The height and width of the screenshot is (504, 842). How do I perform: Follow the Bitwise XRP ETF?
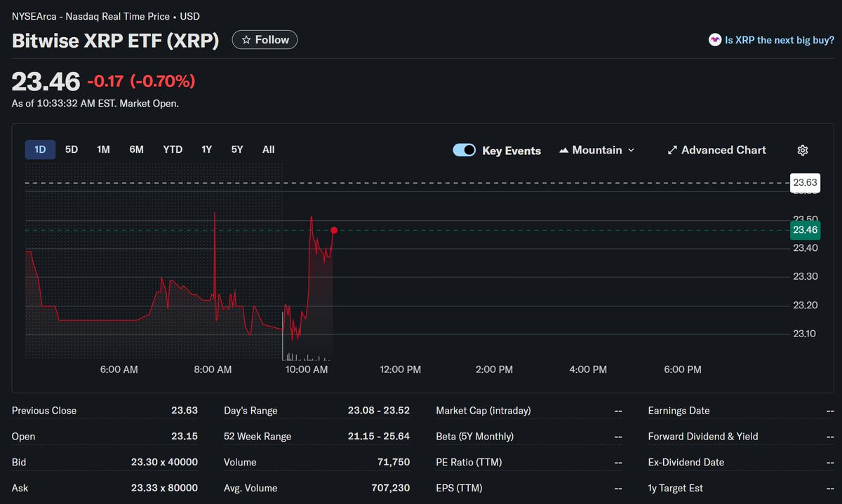coord(265,40)
